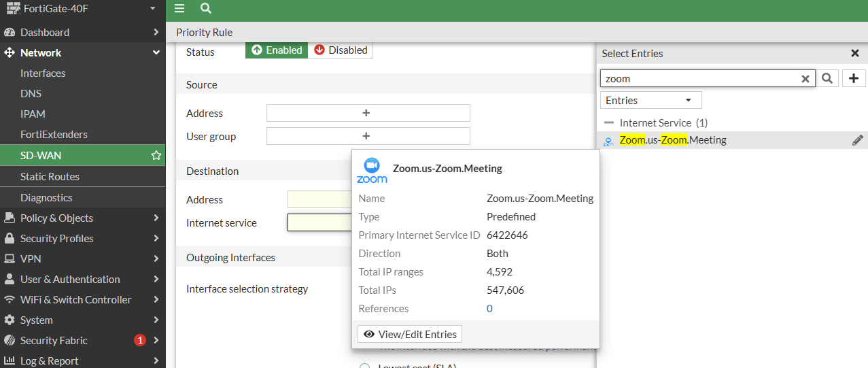This screenshot has width=868, height=368.
Task: Click the FortiGate-40F device logo icon
Action: (x=13, y=9)
